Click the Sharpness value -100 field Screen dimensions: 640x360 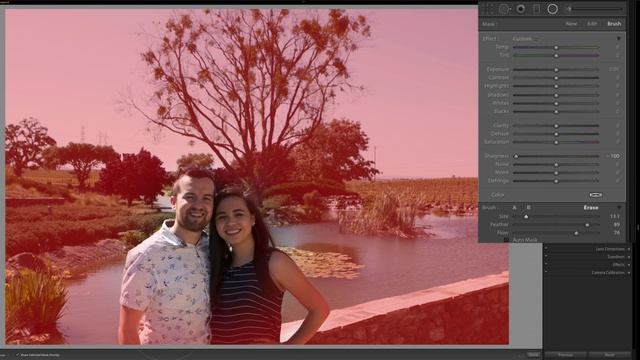point(613,156)
